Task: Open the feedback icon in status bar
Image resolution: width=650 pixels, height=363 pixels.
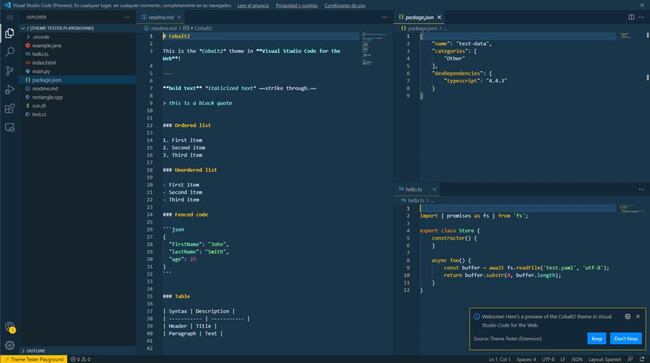Action: point(631,359)
